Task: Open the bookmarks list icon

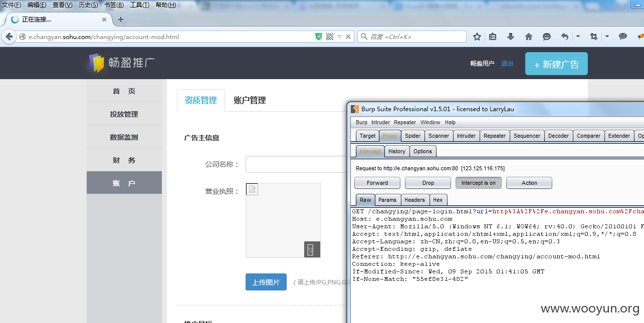Action: 493,37
